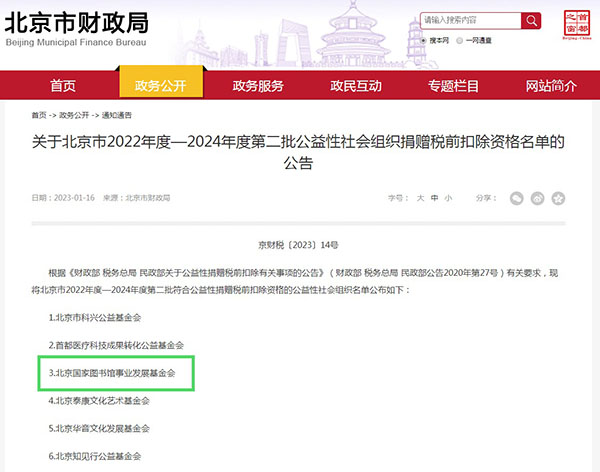Click list item 6.北京知见行公益基金会
Screen dimensions: 600x472
coord(95,456)
